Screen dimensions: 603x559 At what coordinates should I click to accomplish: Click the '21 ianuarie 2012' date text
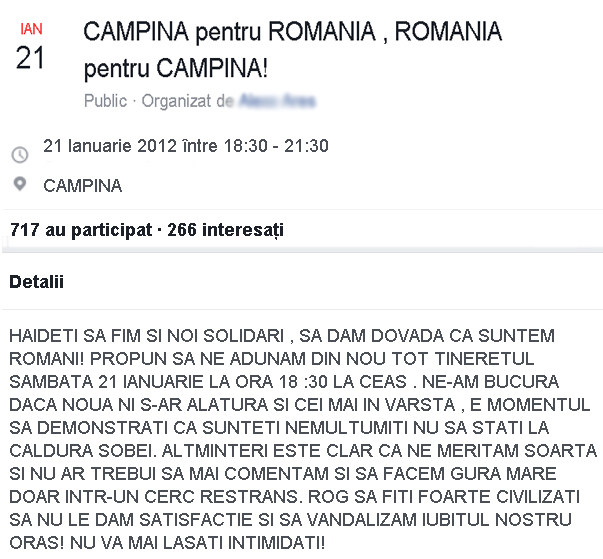tap(126, 146)
